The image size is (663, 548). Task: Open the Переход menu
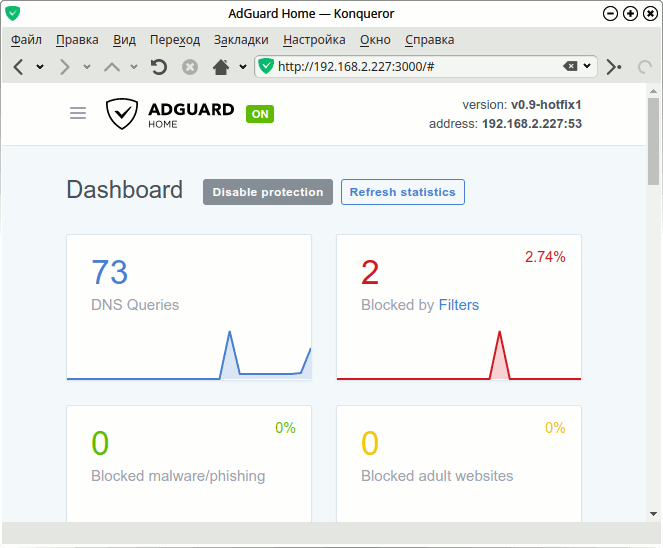click(175, 40)
